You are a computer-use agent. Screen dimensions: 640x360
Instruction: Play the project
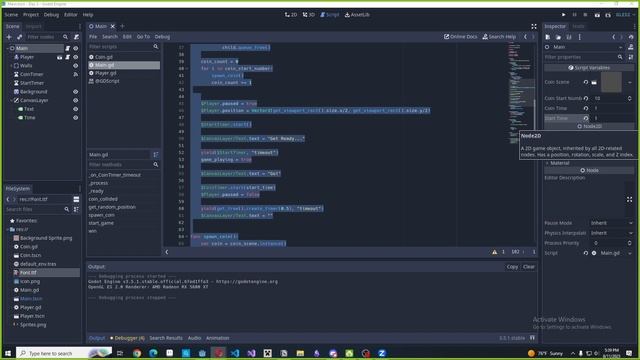point(564,15)
